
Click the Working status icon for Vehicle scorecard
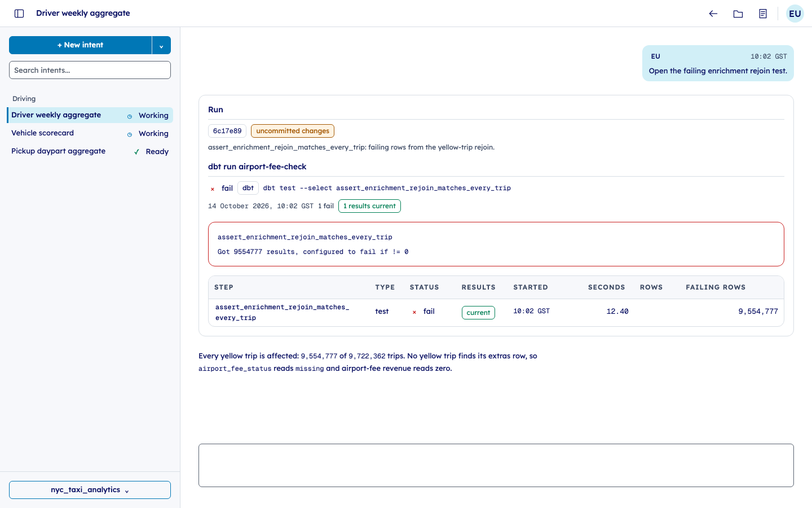coord(130,134)
